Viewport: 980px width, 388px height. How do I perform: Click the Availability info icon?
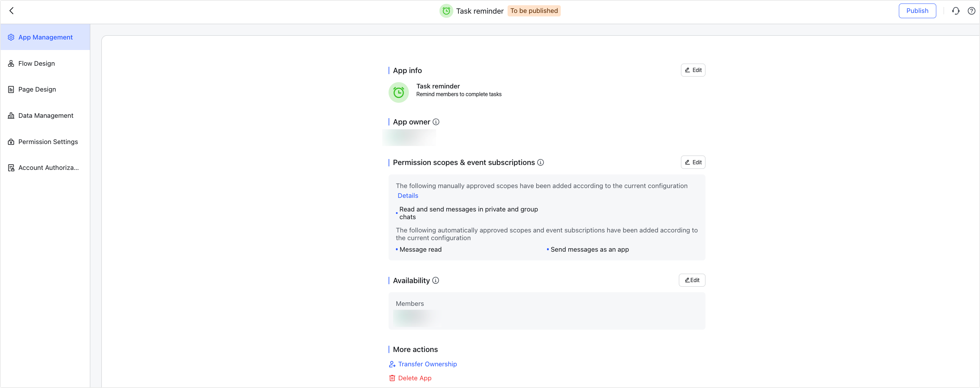pyautogui.click(x=435, y=280)
